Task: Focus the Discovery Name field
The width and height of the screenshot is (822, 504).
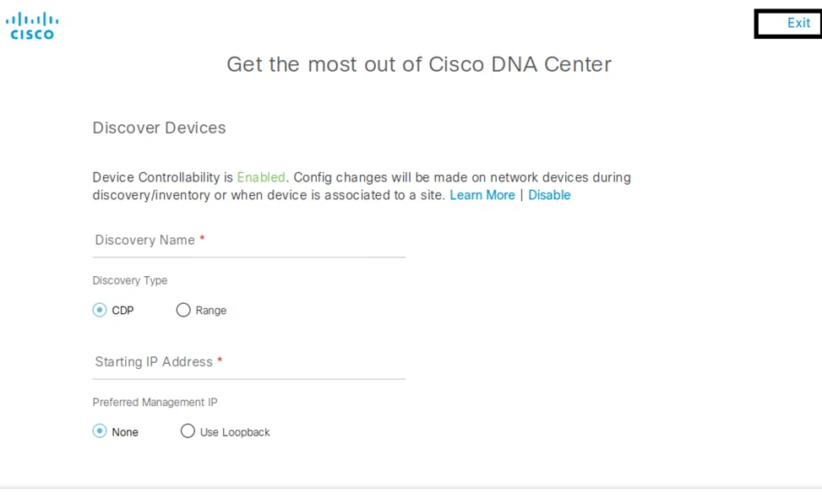Action: click(249, 241)
